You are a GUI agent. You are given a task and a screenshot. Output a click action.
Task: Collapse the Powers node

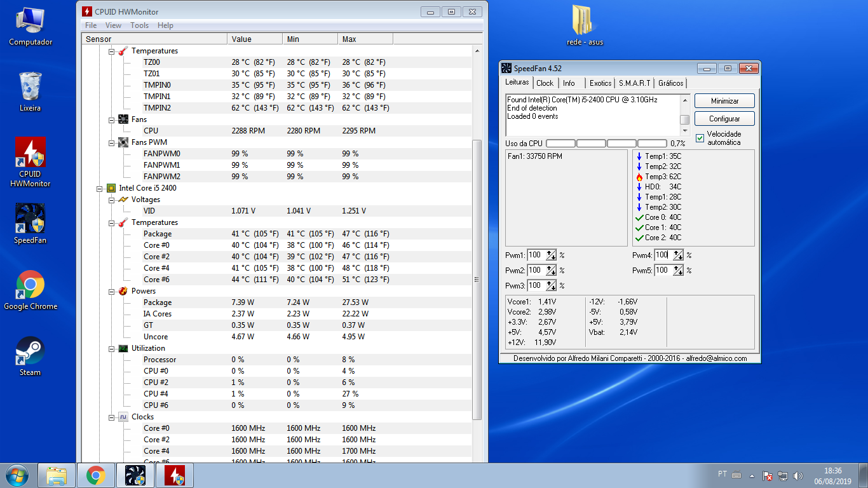[x=112, y=291]
